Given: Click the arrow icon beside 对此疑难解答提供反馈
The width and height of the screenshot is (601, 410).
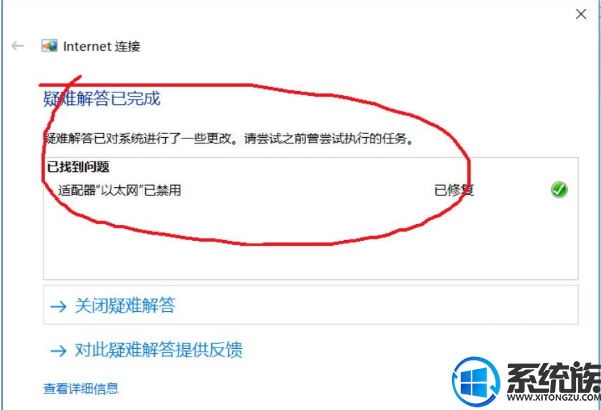Looking at the screenshot, I should 58,350.
